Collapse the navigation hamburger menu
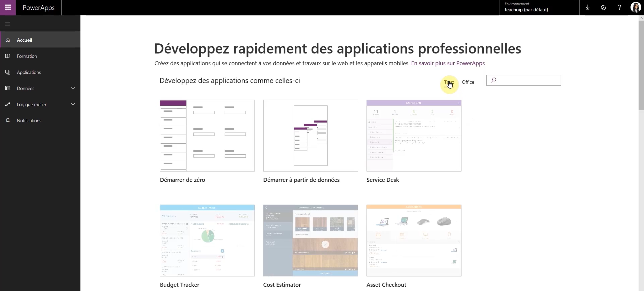This screenshot has height=291, width=644. tap(8, 24)
